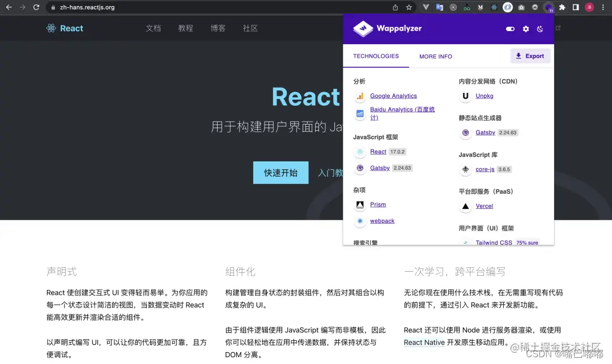
Task: Toggle the switch in the Wappalyzer popup header
Action: (x=509, y=28)
